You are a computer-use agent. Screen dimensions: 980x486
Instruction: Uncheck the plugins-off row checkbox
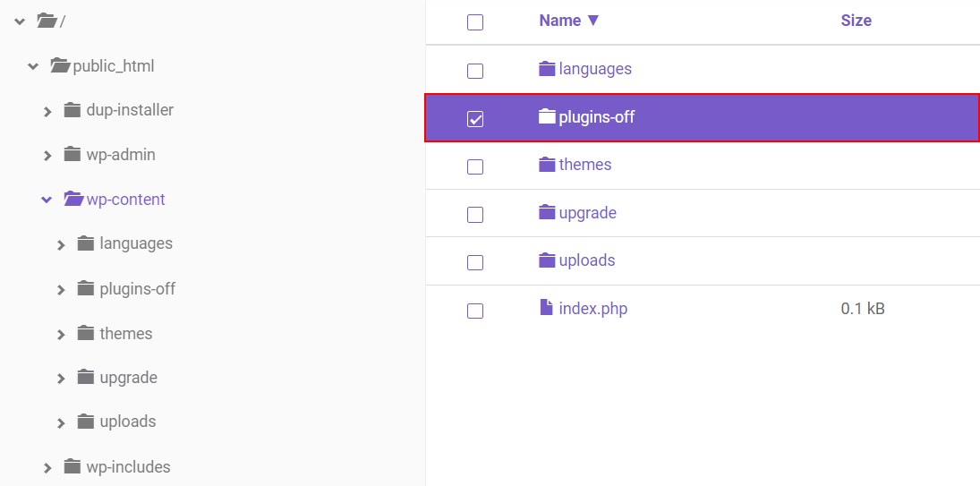pyautogui.click(x=475, y=118)
